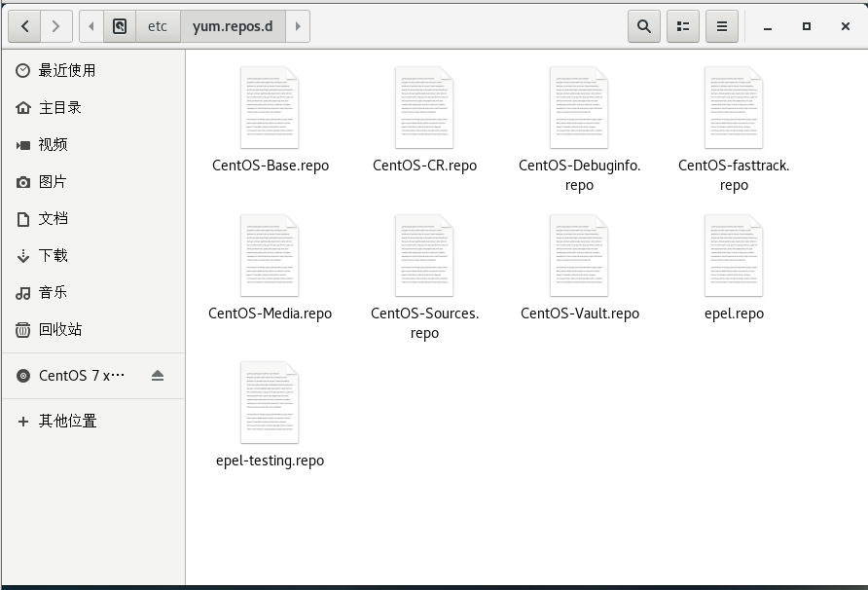
Task: Click the music note icon beside 音乐
Action: 22,293
